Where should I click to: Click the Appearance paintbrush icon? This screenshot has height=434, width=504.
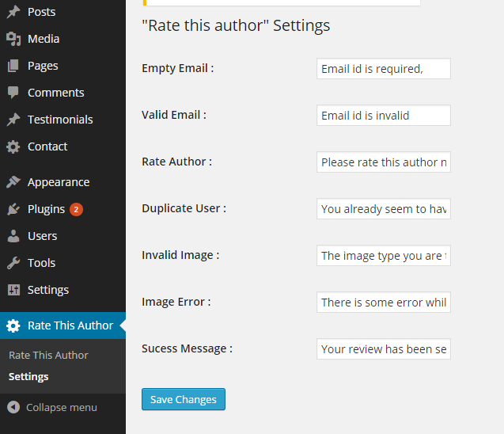[13, 182]
